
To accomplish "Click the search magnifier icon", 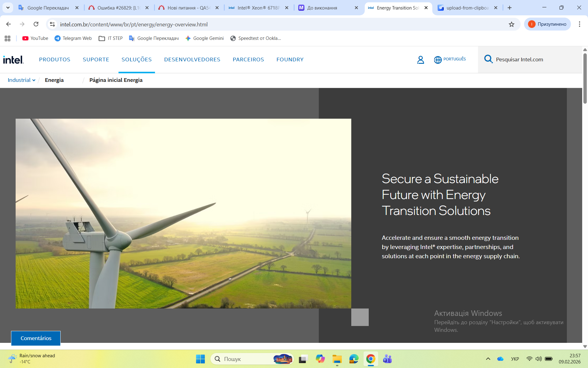I will point(488,59).
